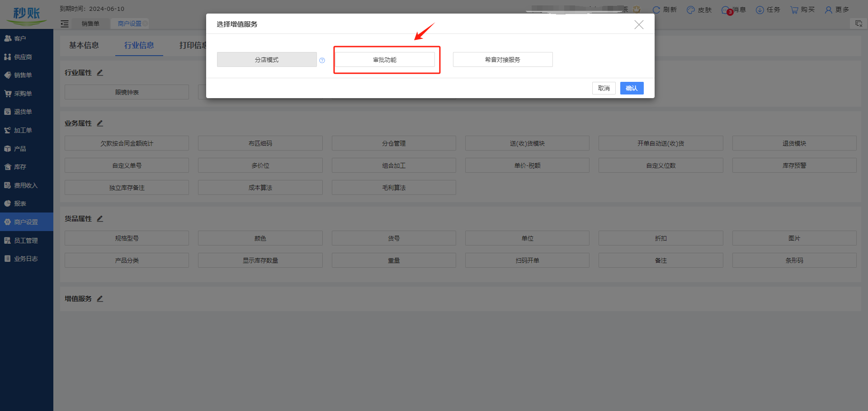The image size is (868, 411).
Task: Click the close-all-tabs icon at top right
Action: (x=859, y=24)
